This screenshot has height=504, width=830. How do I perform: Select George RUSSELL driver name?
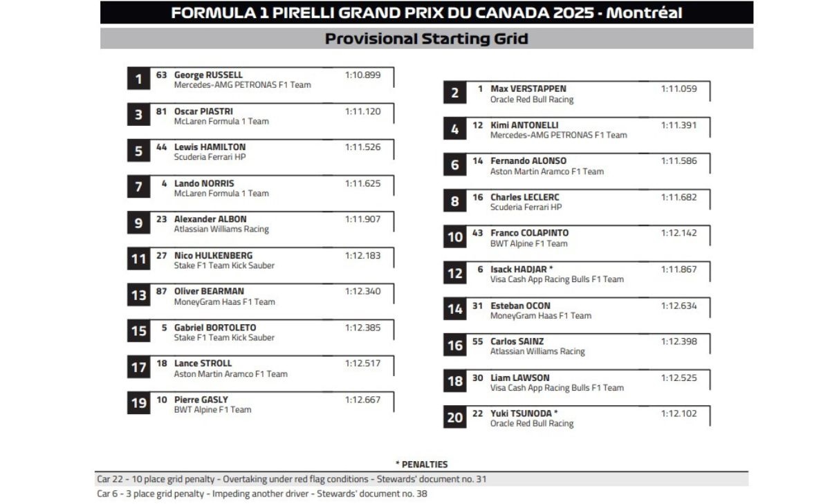tap(208, 75)
